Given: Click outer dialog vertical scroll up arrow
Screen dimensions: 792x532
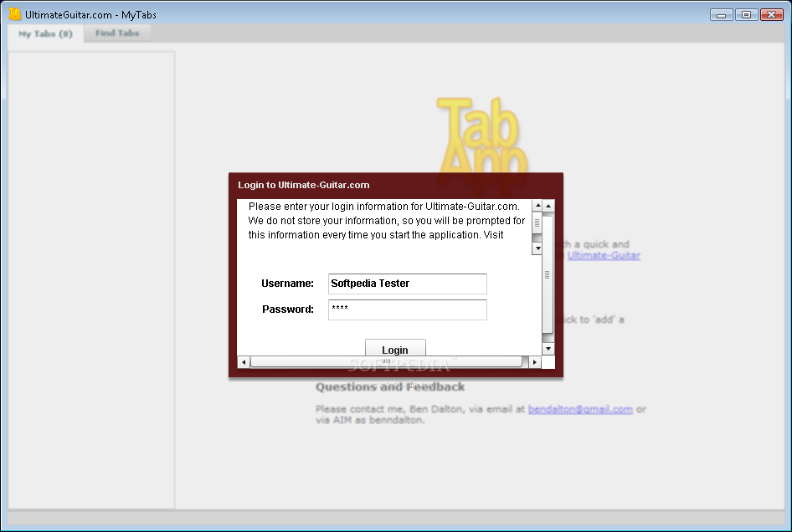Looking at the screenshot, I should pos(548,206).
